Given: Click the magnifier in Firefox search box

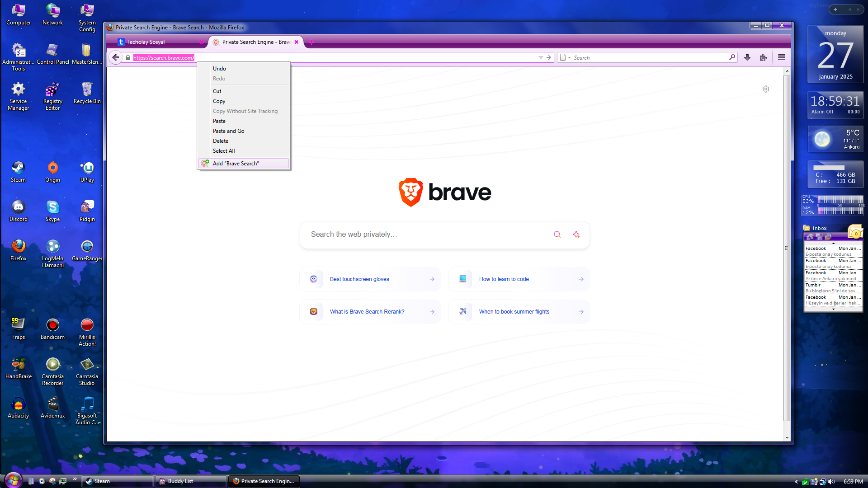Looking at the screenshot, I should 732,57.
